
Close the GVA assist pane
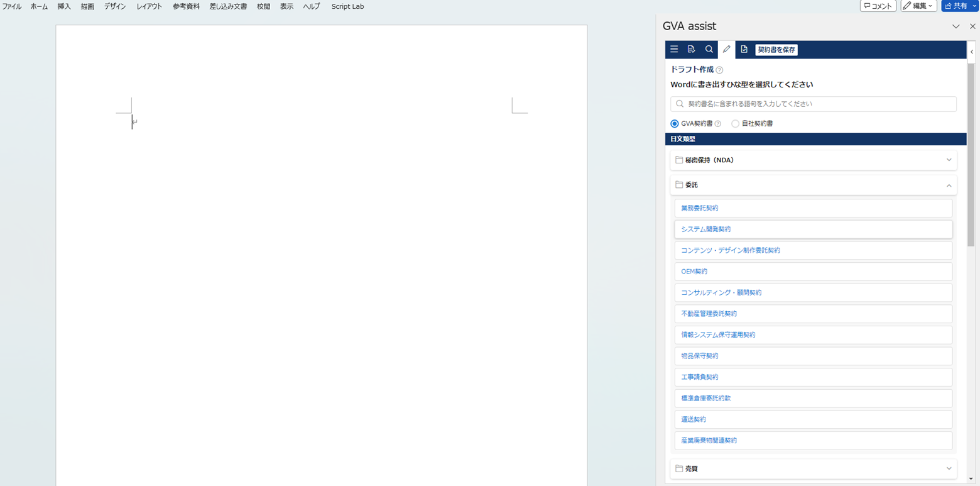pos(972,26)
